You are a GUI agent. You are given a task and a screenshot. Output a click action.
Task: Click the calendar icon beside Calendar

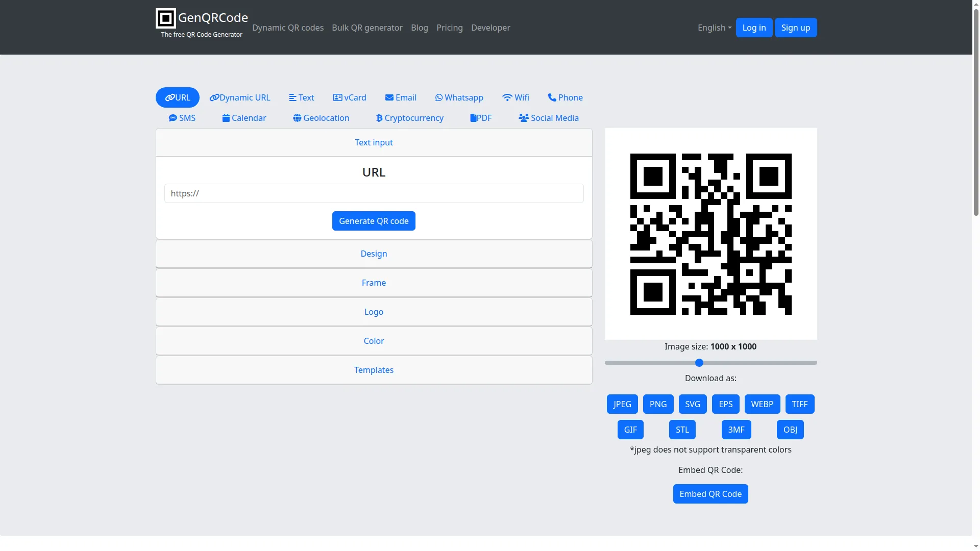226,118
